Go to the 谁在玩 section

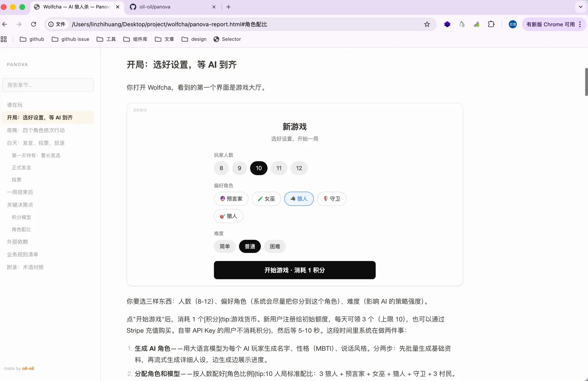pyautogui.click(x=15, y=105)
